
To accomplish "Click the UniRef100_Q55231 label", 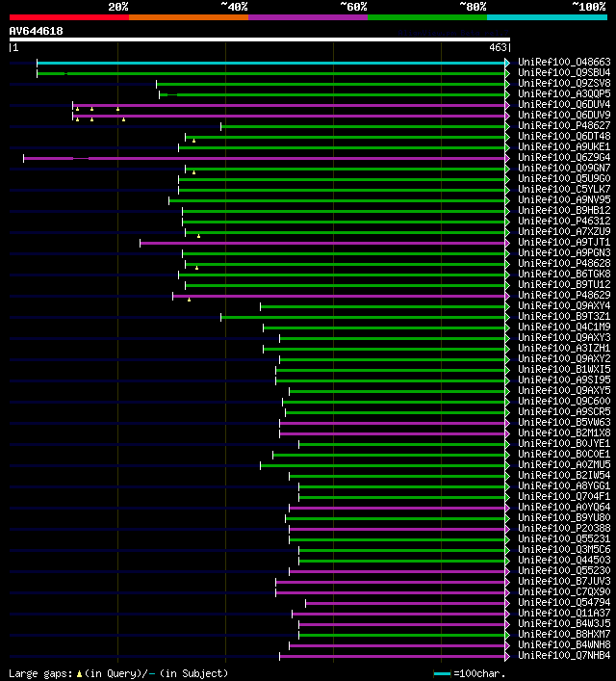I will (564, 539).
